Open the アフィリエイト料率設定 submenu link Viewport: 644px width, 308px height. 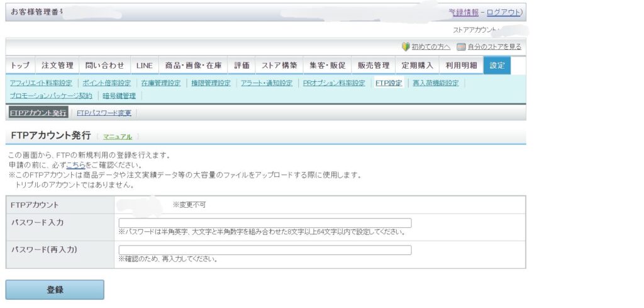[x=41, y=83]
